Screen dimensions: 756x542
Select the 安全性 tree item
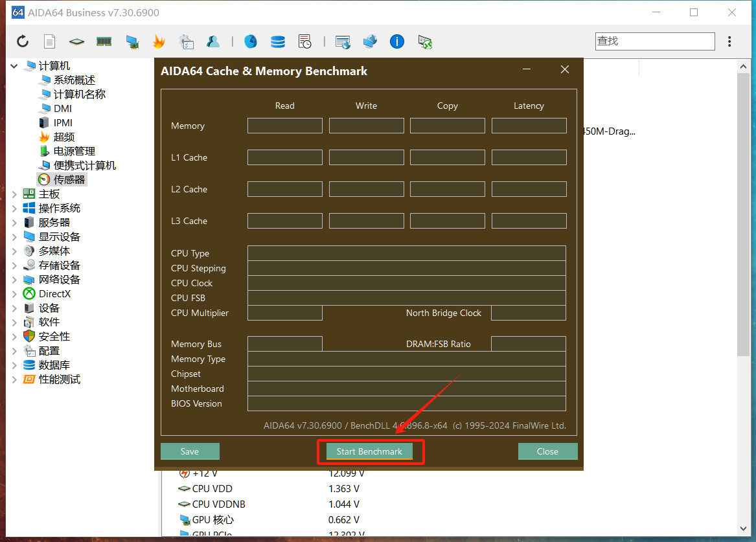click(x=54, y=337)
